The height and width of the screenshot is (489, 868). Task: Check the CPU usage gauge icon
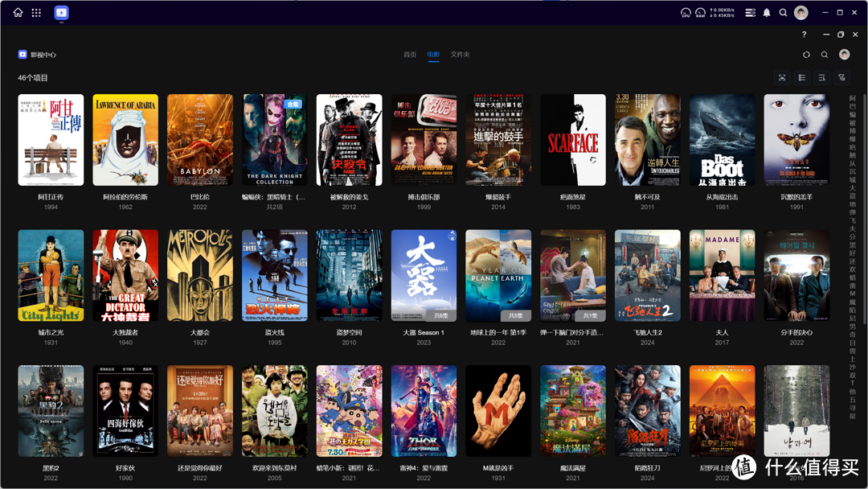pos(686,12)
